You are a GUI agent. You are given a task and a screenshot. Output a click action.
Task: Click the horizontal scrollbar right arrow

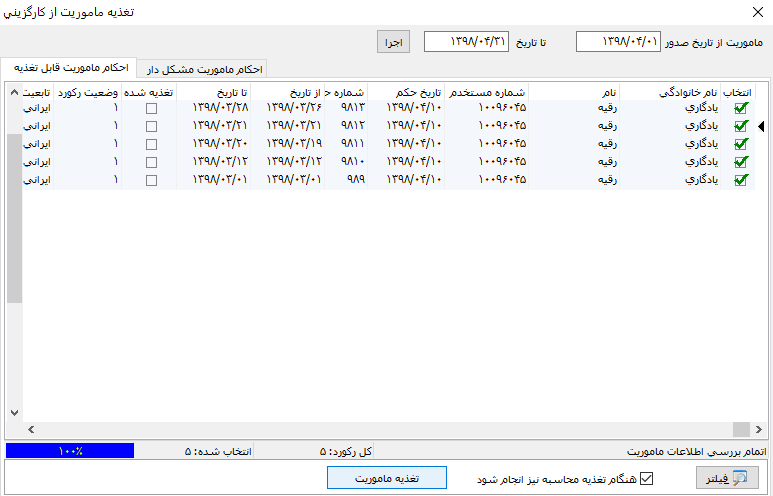pos(759,429)
